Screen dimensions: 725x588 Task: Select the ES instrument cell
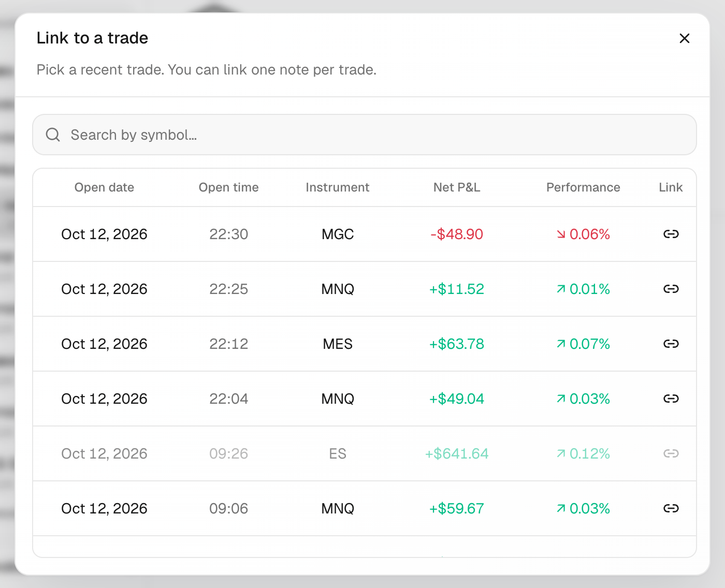click(x=338, y=453)
